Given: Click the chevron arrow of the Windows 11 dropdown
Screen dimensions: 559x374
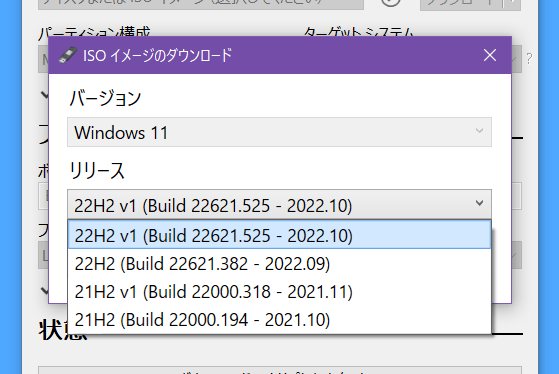Looking at the screenshot, I should point(479,131).
